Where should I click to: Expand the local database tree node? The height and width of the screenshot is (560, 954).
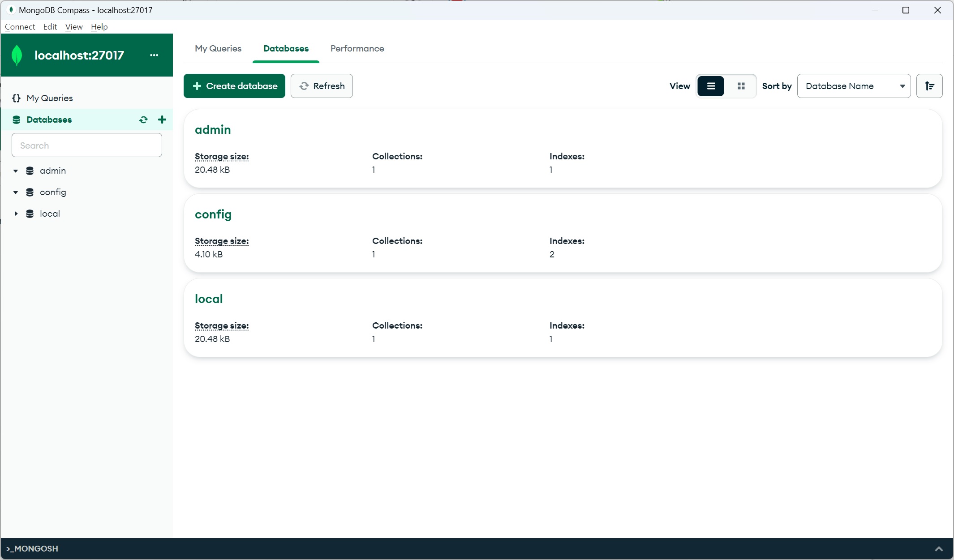pos(16,214)
